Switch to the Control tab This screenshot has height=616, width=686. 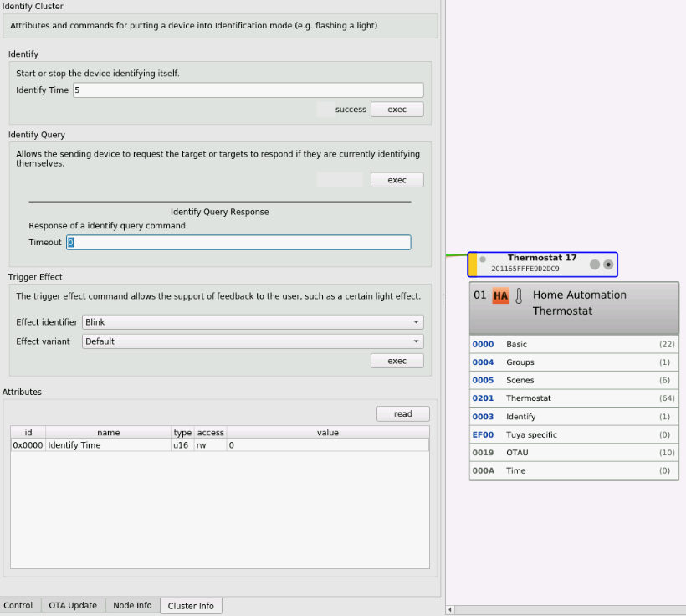point(19,605)
